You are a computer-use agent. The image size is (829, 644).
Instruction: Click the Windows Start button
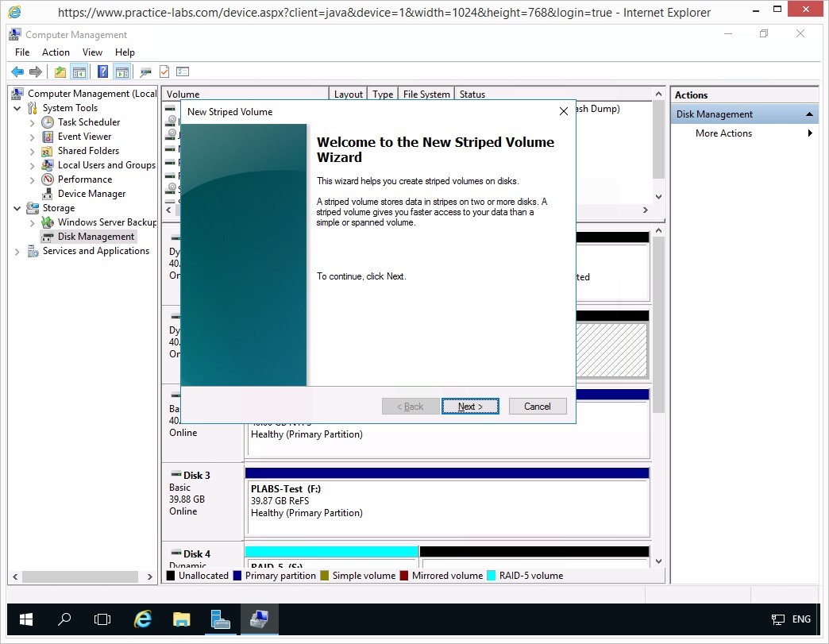[26, 619]
